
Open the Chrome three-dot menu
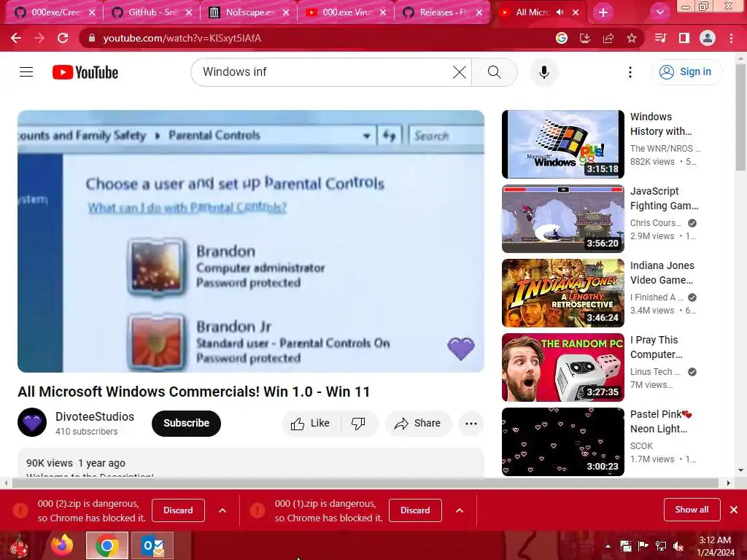pyautogui.click(x=731, y=38)
